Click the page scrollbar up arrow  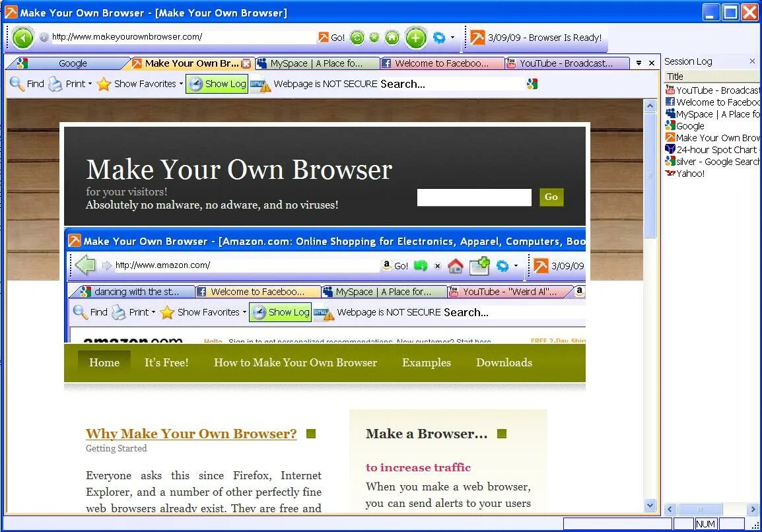pos(650,106)
